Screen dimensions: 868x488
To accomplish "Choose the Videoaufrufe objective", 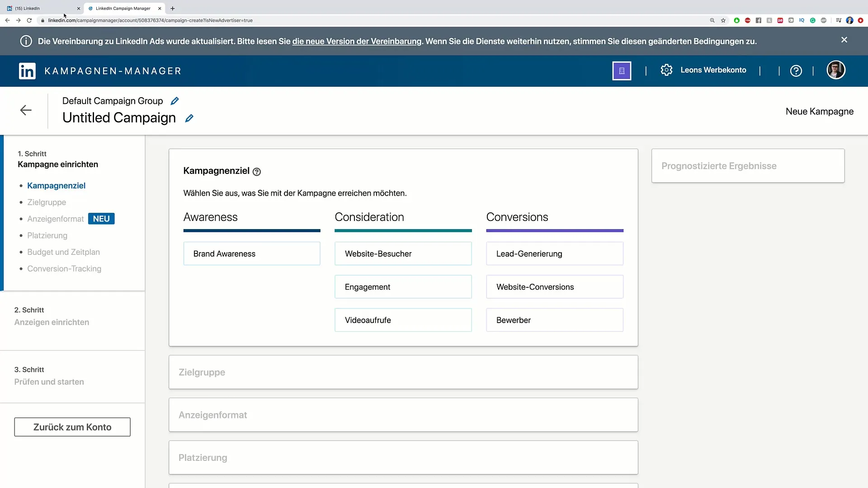I will point(403,320).
